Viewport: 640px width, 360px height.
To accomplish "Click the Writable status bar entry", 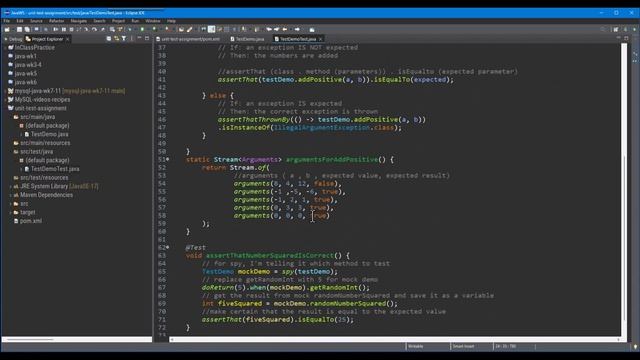I will coord(416,347).
